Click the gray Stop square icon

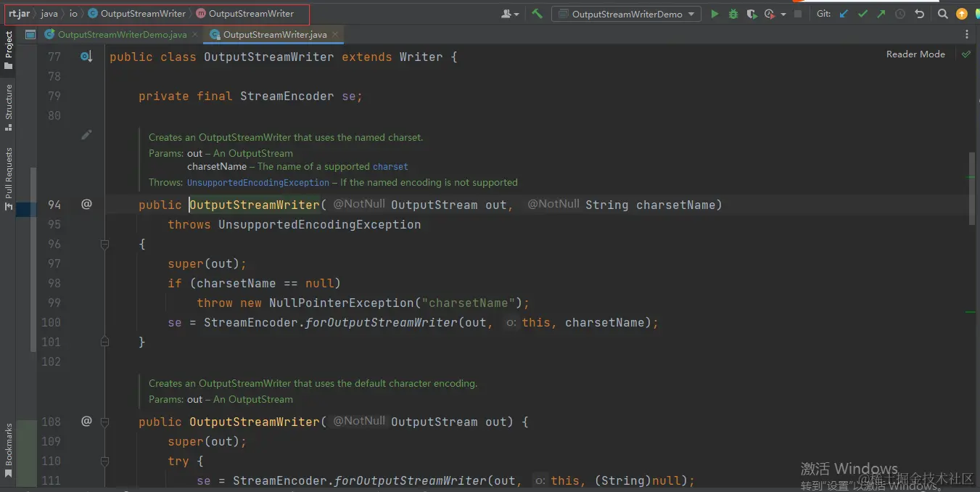tap(798, 14)
